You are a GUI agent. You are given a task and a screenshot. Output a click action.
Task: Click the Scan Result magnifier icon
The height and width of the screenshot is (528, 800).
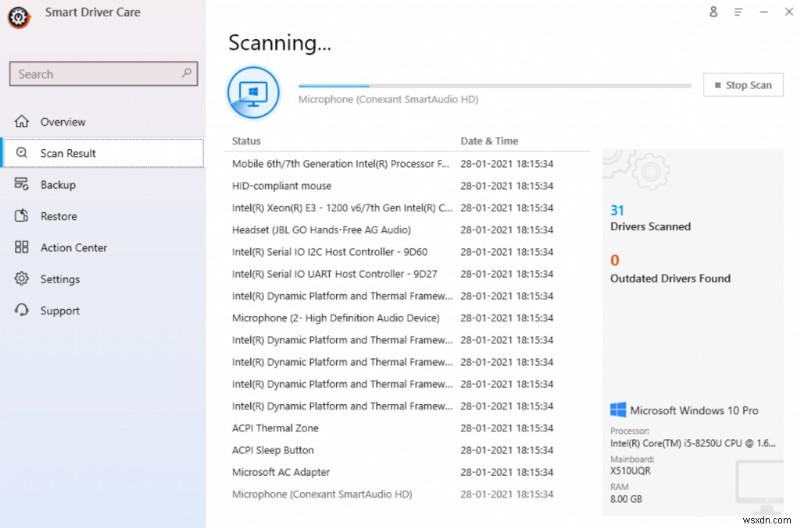pos(21,153)
